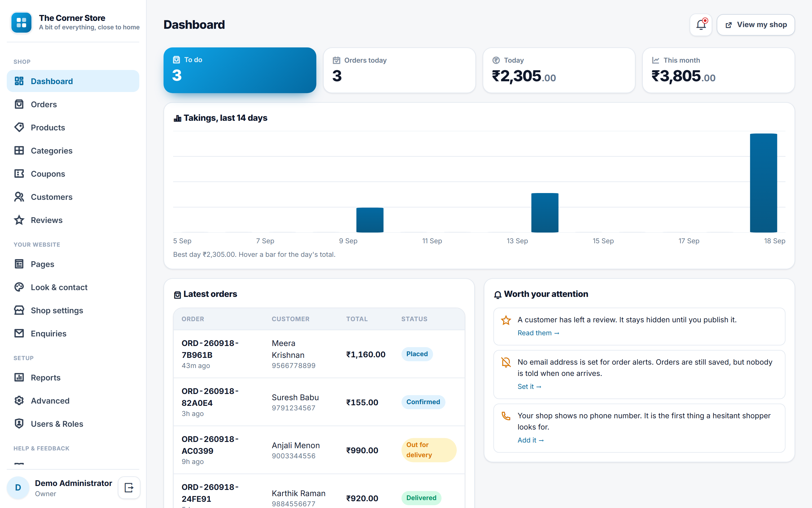Open the Today takings card
Screen dimensions: 812x508
tap(559, 70)
